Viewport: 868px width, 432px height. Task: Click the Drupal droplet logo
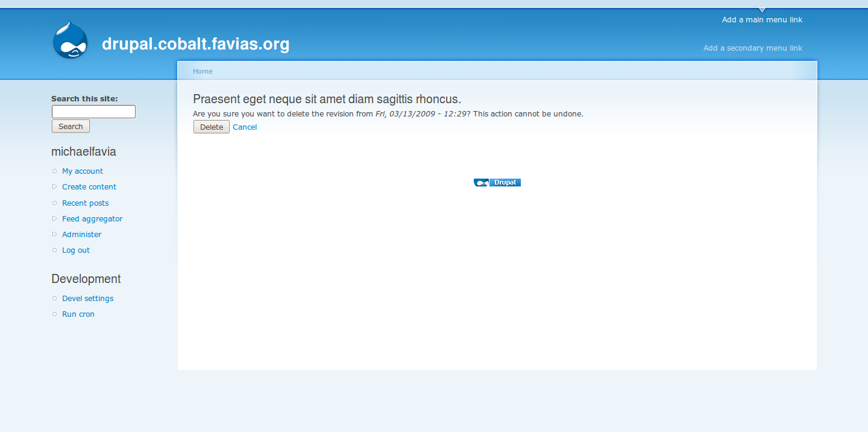(70, 40)
